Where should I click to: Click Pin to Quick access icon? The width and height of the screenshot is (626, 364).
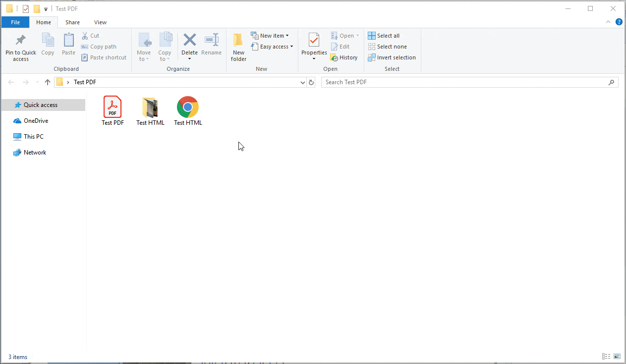click(20, 41)
